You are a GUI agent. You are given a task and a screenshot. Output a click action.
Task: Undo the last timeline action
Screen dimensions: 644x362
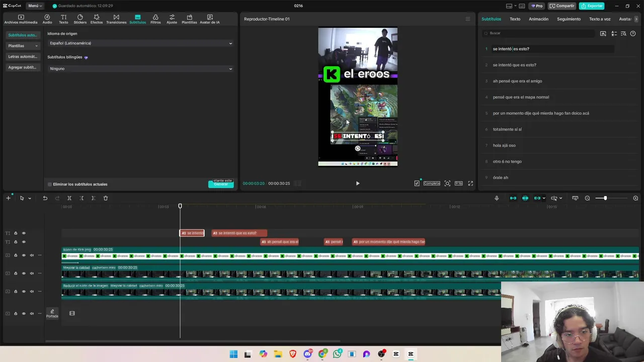tap(45, 198)
